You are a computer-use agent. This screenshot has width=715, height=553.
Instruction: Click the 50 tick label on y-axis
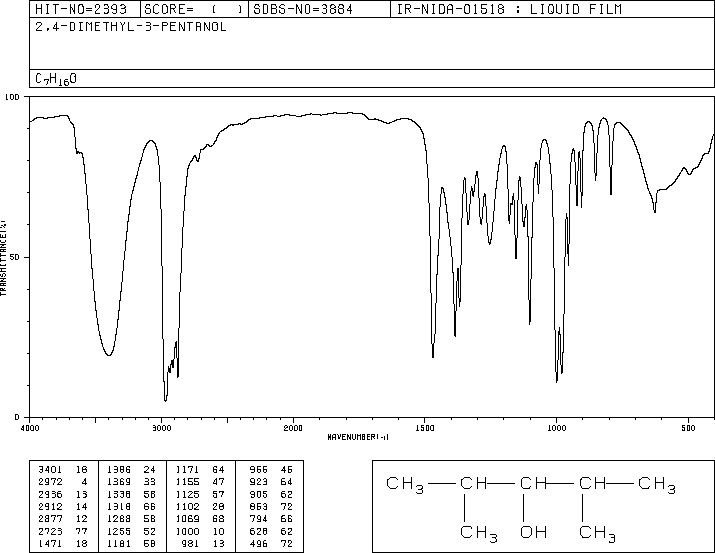pos(15,258)
